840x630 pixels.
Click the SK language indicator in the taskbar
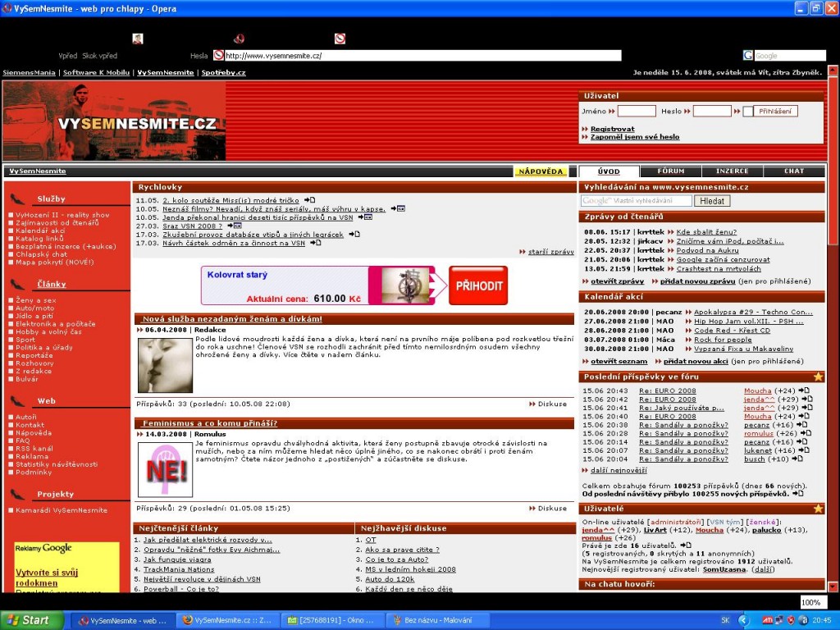(x=725, y=620)
